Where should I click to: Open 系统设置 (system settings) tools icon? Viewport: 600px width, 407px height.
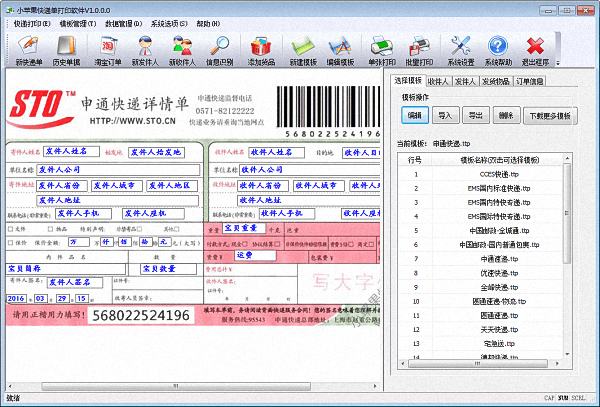[461, 47]
